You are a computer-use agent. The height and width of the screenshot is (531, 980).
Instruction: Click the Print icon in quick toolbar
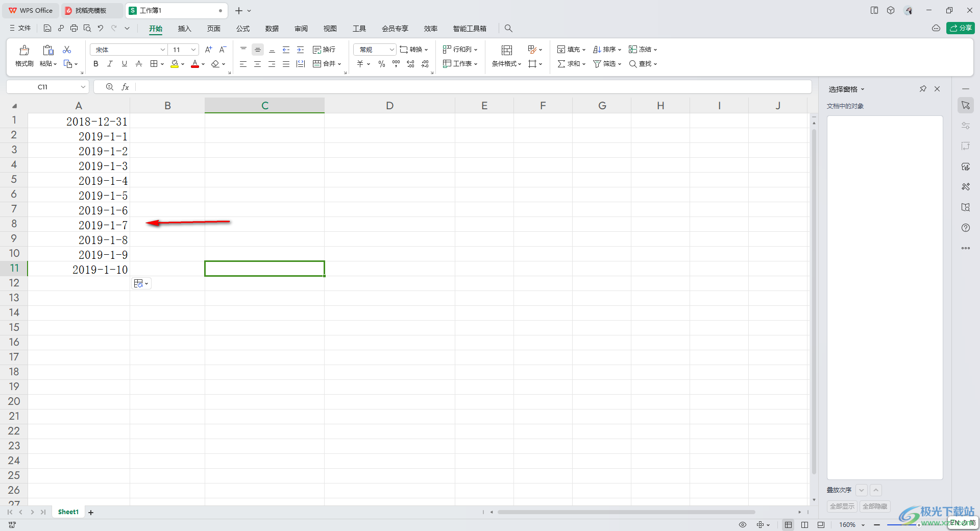74,28
